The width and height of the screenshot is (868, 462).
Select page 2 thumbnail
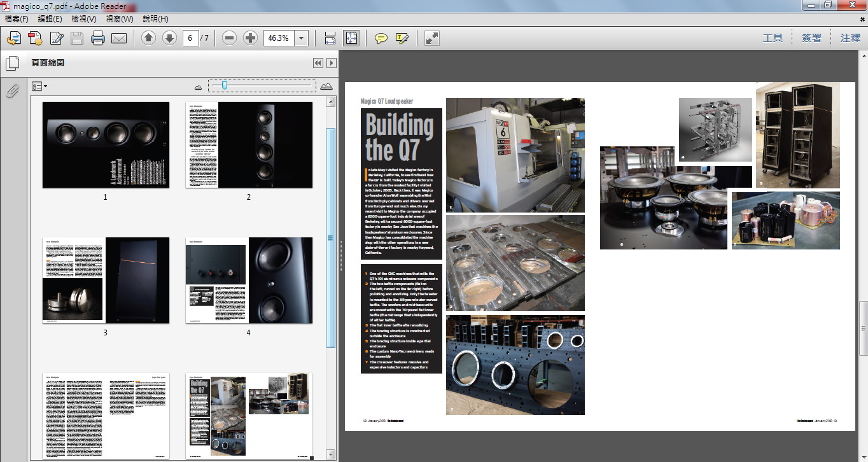pyautogui.click(x=249, y=145)
